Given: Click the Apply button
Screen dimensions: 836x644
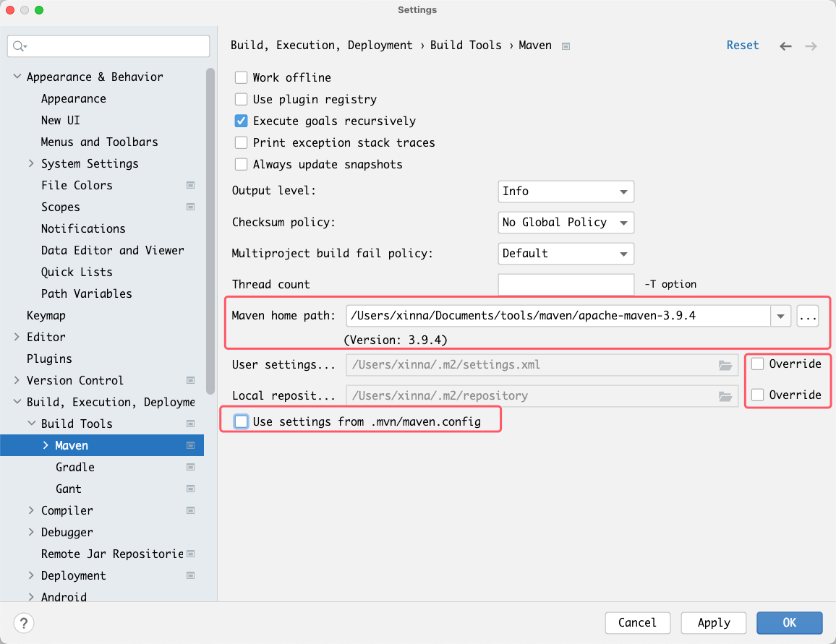Looking at the screenshot, I should 713,623.
